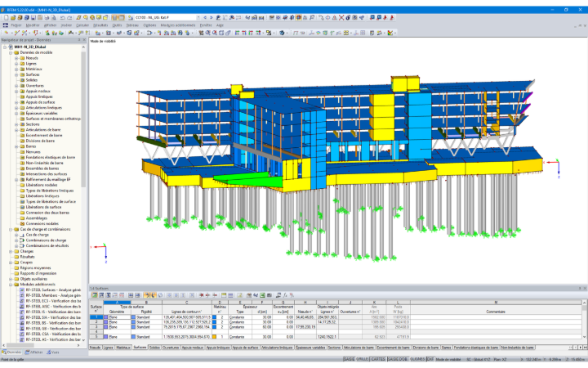This screenshot has height=368, width=588.
Task: Click the rainbow results color icon
Action: [390, 33]
